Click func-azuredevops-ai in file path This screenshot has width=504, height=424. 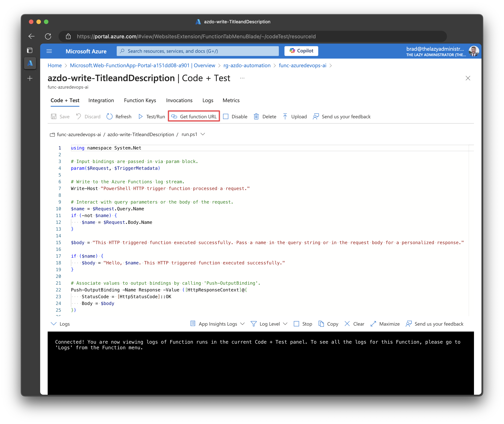click(79, 134)
